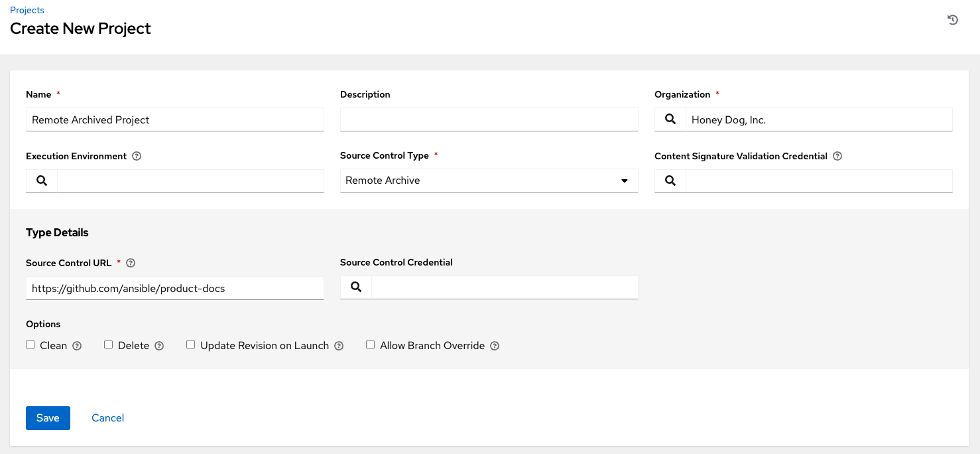The height and width of the screenshot is (454, 980).
Task: Cancel project creation
Action: 107,417
